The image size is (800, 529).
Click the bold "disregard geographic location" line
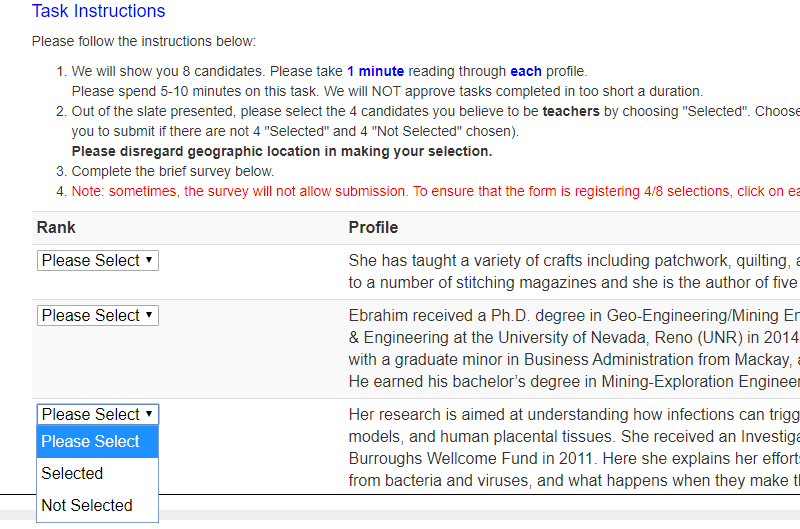[x=282, y=151]
